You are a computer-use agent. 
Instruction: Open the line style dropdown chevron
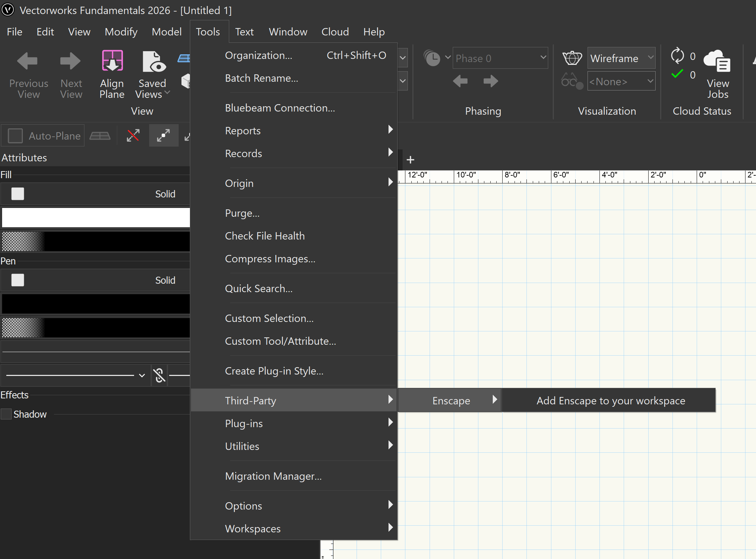click(x=142, y=375)
